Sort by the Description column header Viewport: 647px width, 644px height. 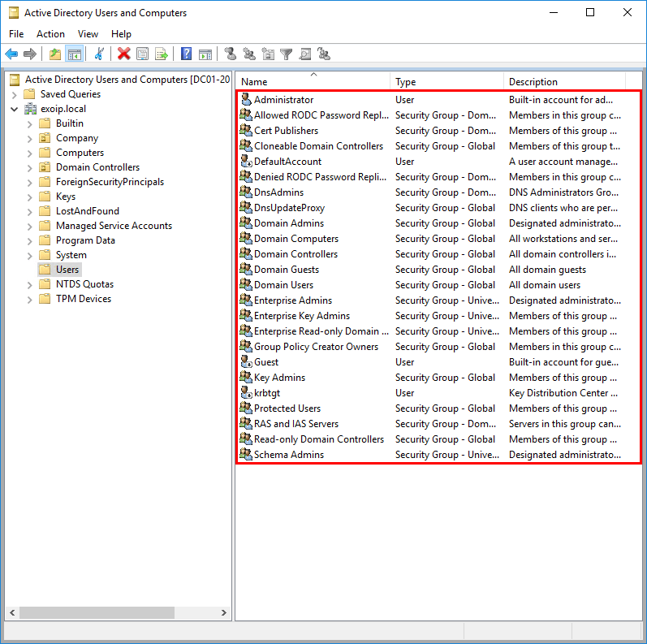click(x=564, y=81)
